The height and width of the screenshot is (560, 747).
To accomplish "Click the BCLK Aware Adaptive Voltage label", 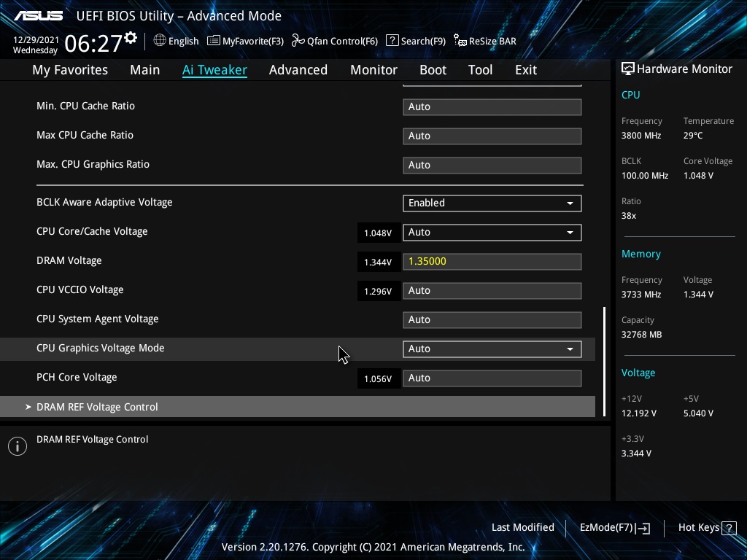I will click(x=104, y=203).
